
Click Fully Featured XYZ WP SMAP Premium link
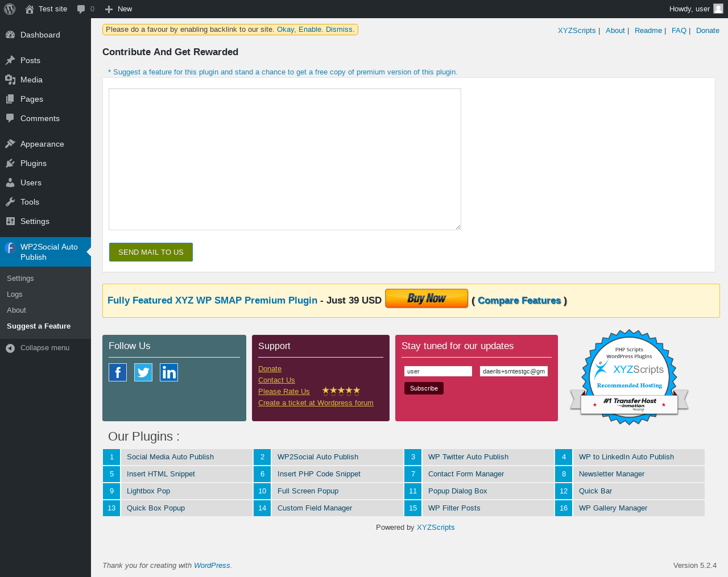click(212, 301)
